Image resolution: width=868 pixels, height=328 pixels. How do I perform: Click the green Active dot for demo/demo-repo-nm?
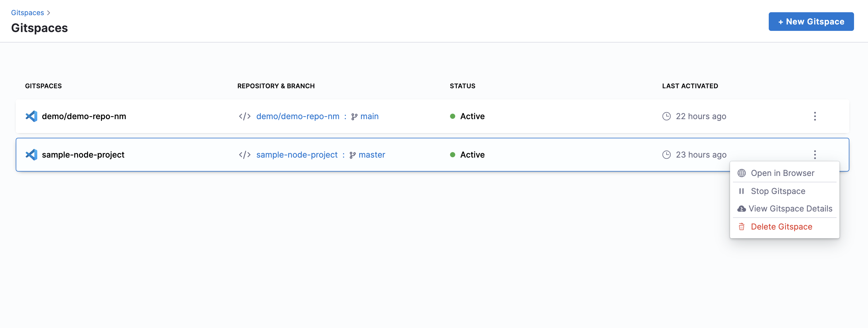pos(453,116)
